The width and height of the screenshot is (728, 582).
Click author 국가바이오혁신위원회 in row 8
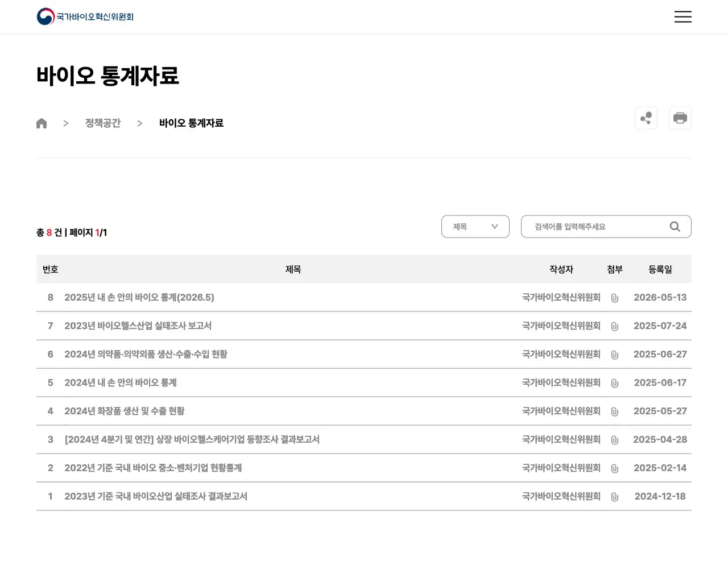pyautogui.click(x=561, y=297)
